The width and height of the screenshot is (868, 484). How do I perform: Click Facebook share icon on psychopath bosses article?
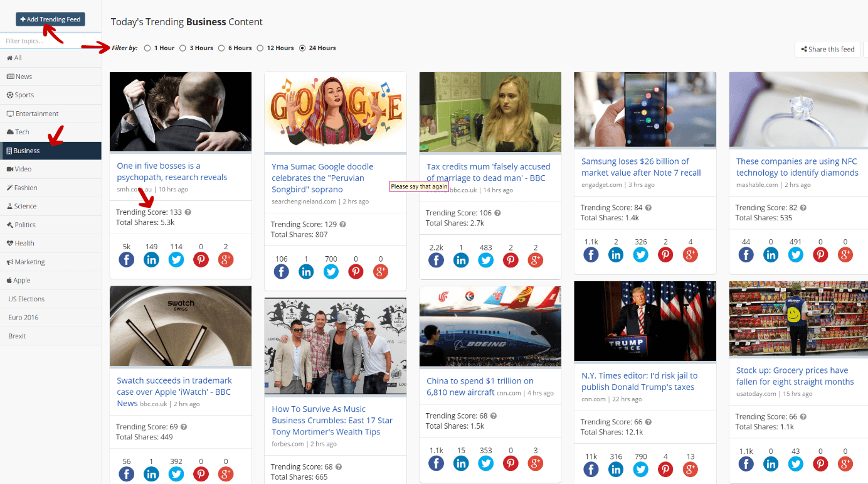click(127, 259)
